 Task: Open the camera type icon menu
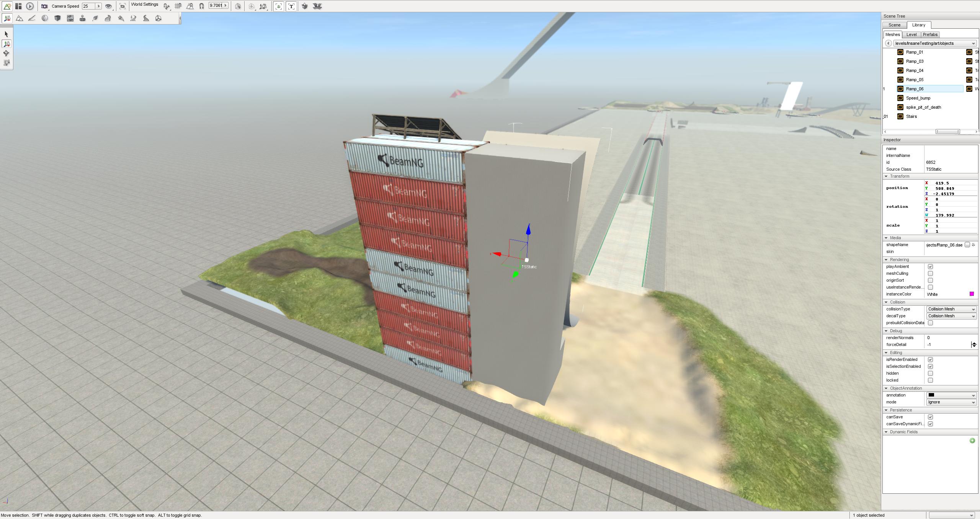pos(45,6)
